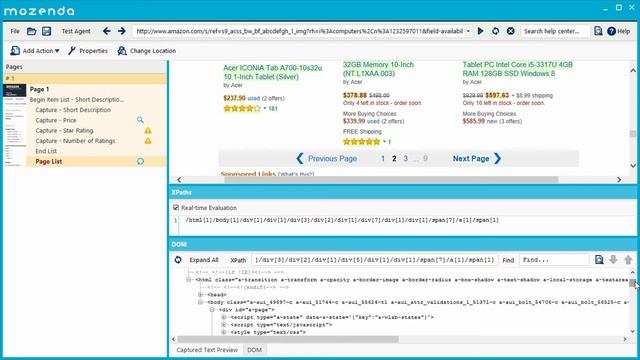Refresh the page with reload icon
This screenshot has height=360, width=640.
pyautogui.click(x=496, y=31)
